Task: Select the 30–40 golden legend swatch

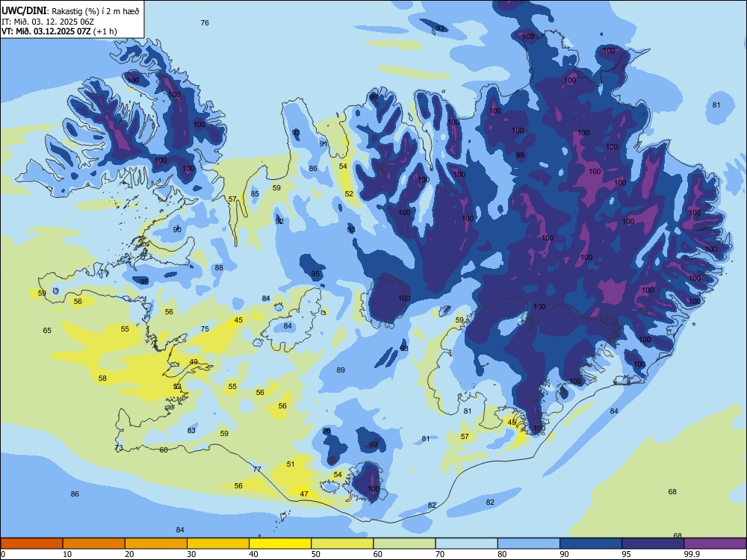Action: pyautogui.click(x=218, y=544)
